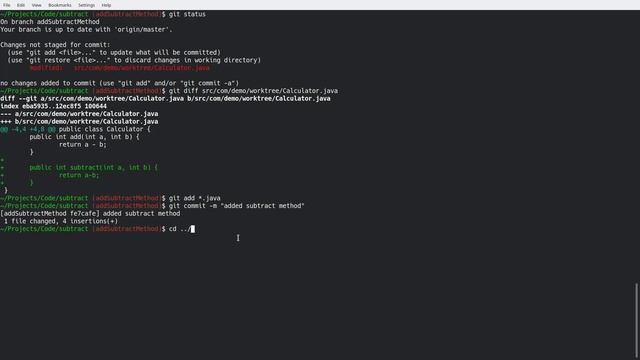Screen dimensions: 640x360
Task: Click '1 file changed, 4 insertions(+)' line
Action: tap(61, 222)
